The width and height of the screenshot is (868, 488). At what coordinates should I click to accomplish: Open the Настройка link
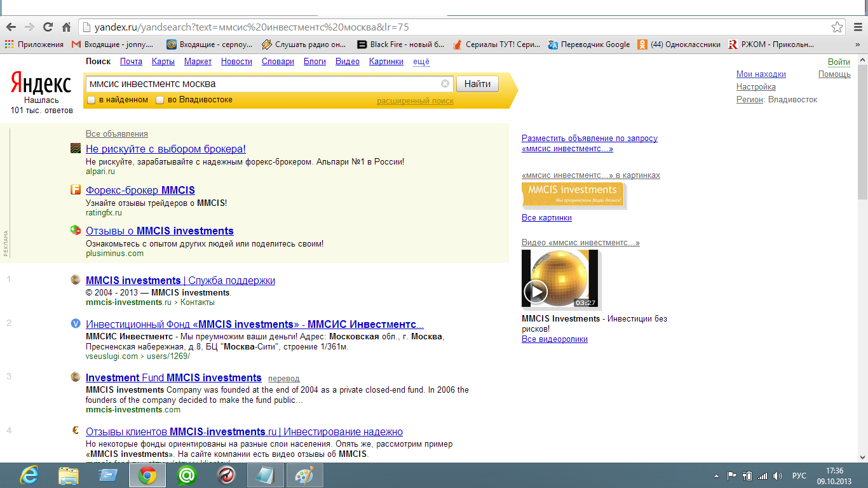(756, 87)
